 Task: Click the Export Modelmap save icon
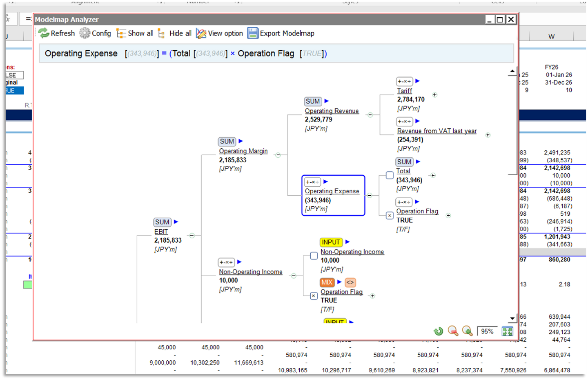tap(253, 33)
